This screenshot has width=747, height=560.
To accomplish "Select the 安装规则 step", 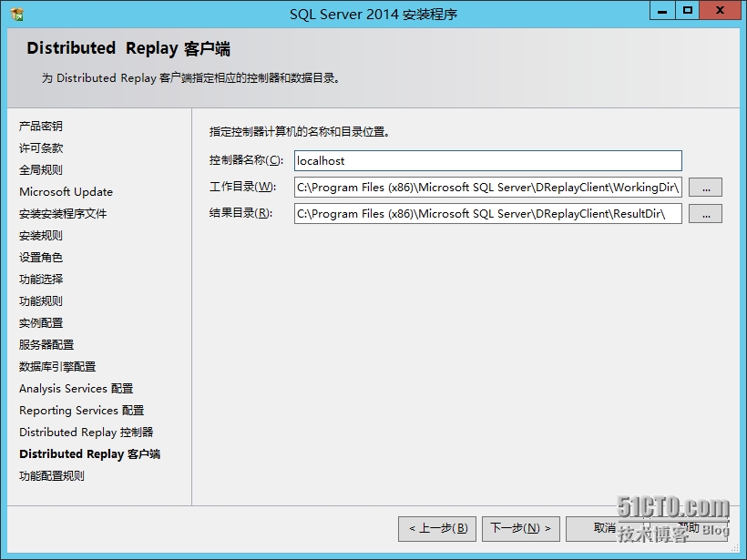I will [x=41, y=236].
